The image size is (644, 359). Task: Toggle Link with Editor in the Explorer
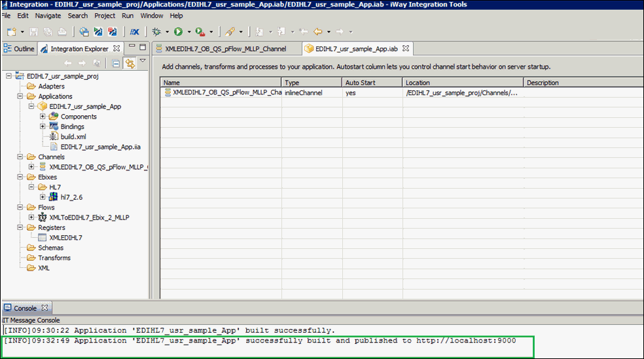pos(130,63)
